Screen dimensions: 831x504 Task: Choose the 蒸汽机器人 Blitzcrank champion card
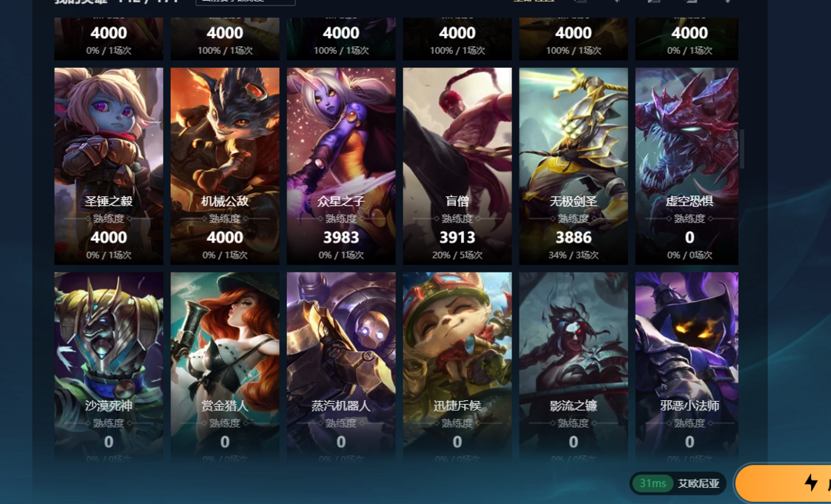click(x=341, y=365)
